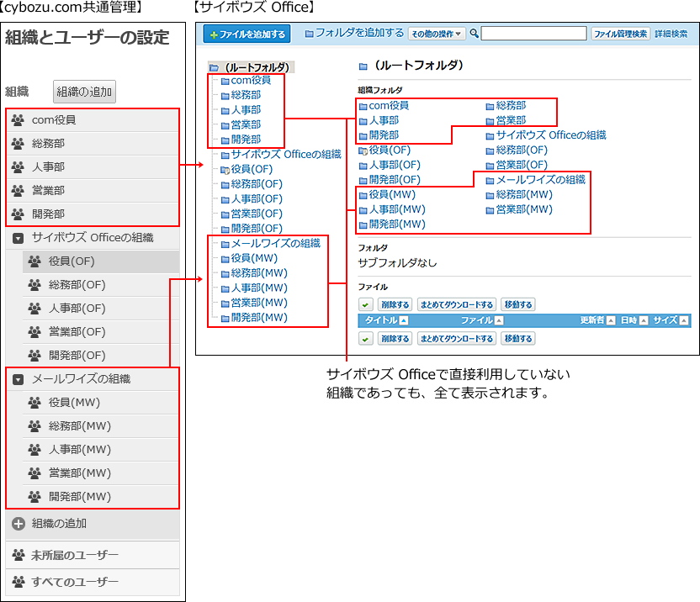Screen dimensions: 700x602
Task: Open com役員 link in 組織フォルダ list
Action: point(389,106)
